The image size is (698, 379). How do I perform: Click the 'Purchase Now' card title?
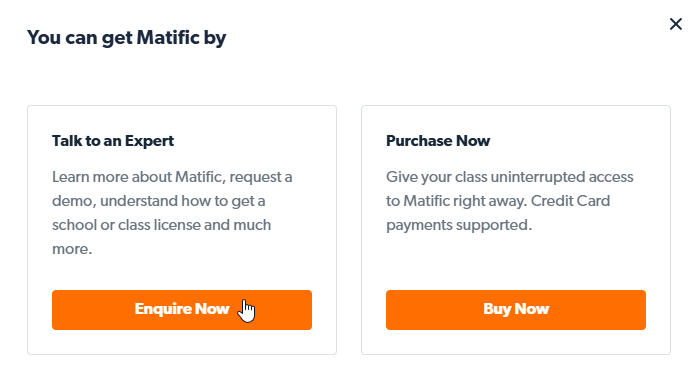point(438,141)
